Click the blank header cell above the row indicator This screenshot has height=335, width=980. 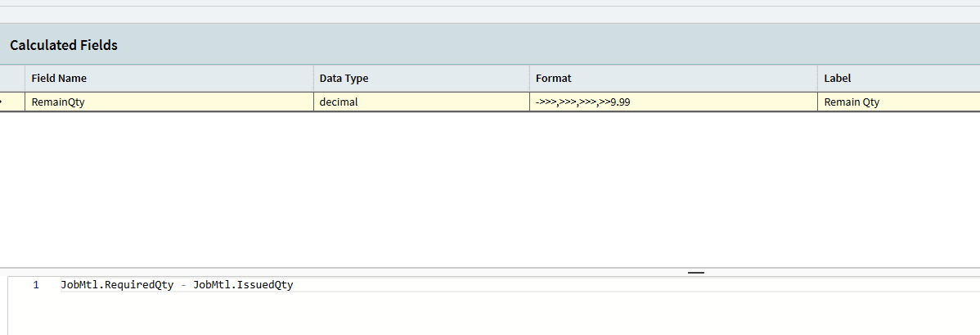tap(11, 79)
